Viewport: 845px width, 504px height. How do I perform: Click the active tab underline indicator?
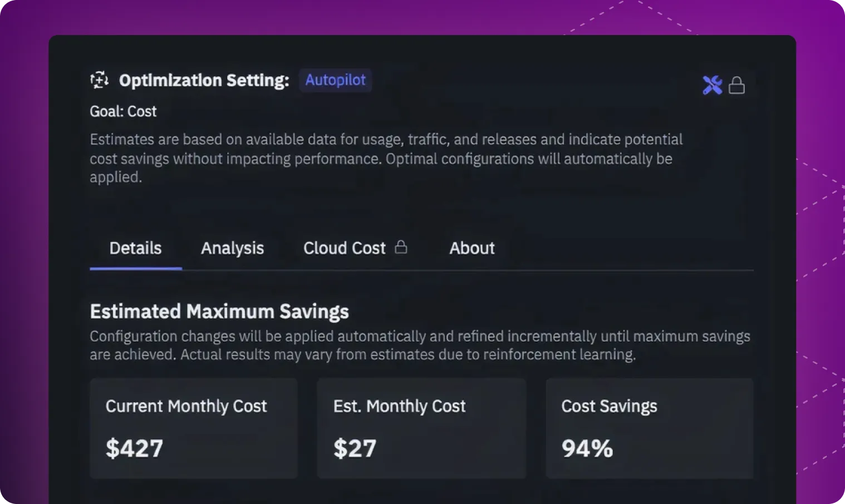[x=135, y=269]
